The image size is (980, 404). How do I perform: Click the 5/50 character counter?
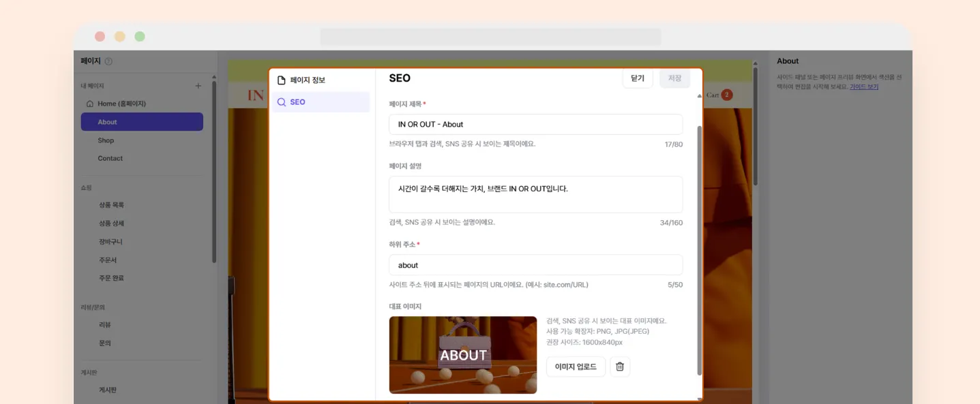(x=675, y=285)
